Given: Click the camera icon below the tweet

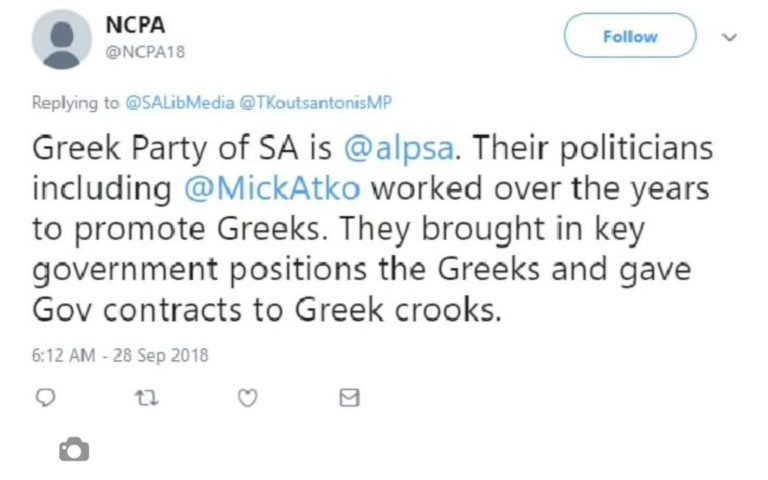Looking at the screenshot, I should tap(74, 449).
